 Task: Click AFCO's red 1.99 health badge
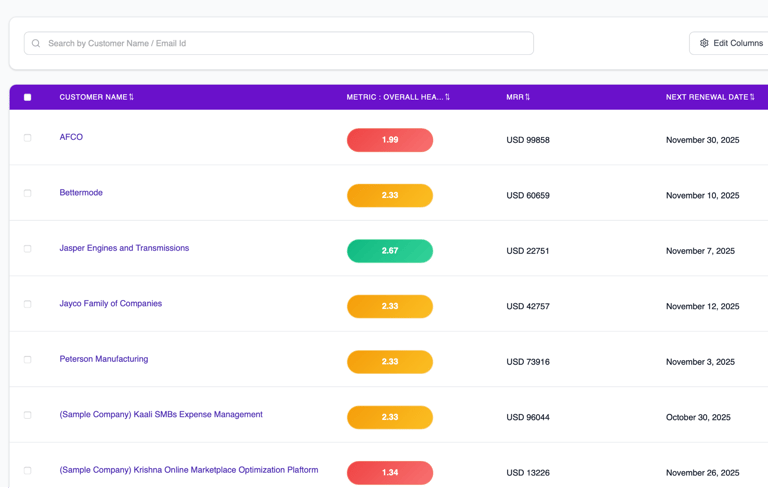tap(390, 140)
